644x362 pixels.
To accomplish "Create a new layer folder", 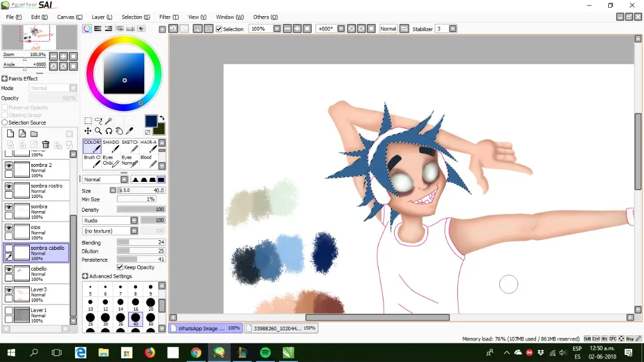I will click(x=34, y=134).
